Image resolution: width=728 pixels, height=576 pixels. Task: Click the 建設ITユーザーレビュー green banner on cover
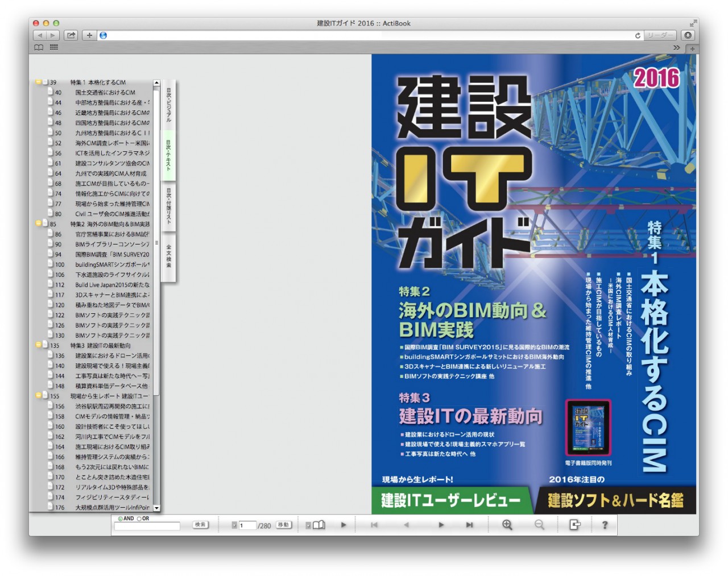click(x=451, y=500)
